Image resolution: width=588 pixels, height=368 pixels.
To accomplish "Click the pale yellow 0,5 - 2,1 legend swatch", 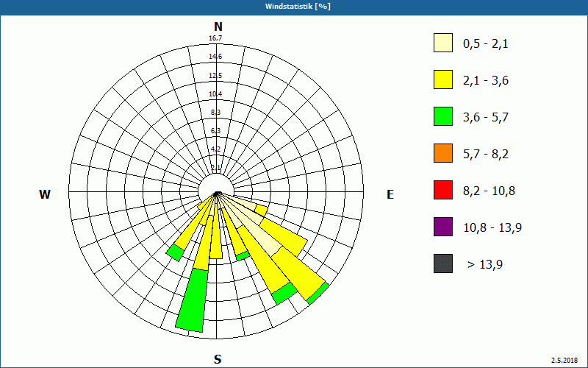I will pyautogui.click(x=443, y=43).
